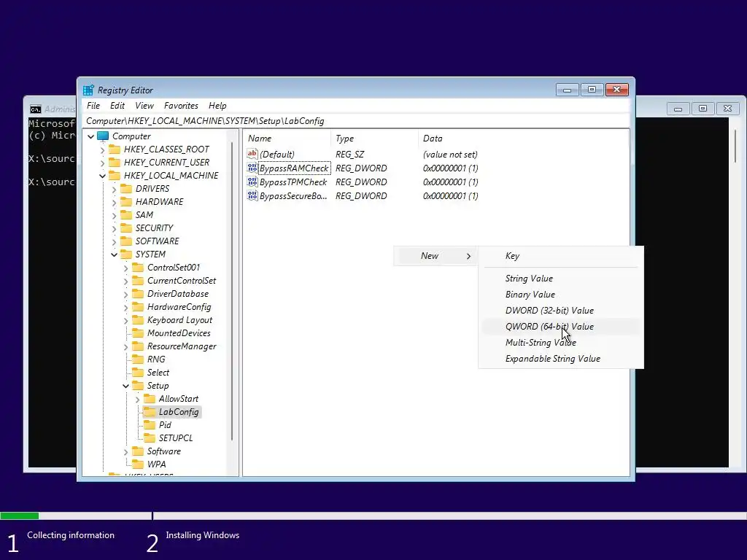Screen dimensions: 747x560
Task: Click the HKEY_CLASSES_ROOT folder icon
Action: click(115, 149)
